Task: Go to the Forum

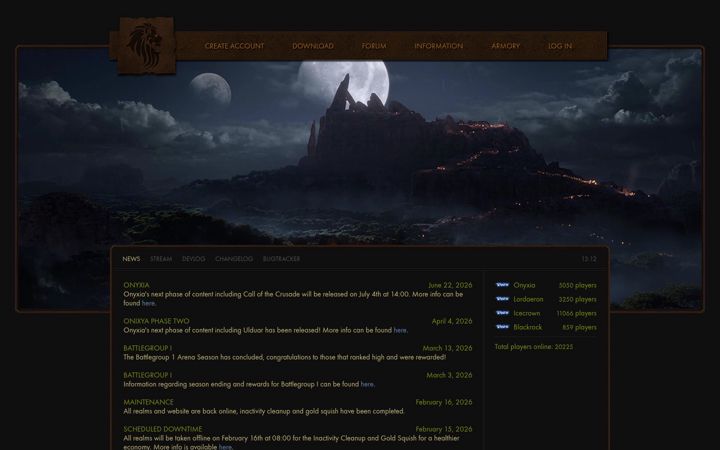Action: coord(374,46)
